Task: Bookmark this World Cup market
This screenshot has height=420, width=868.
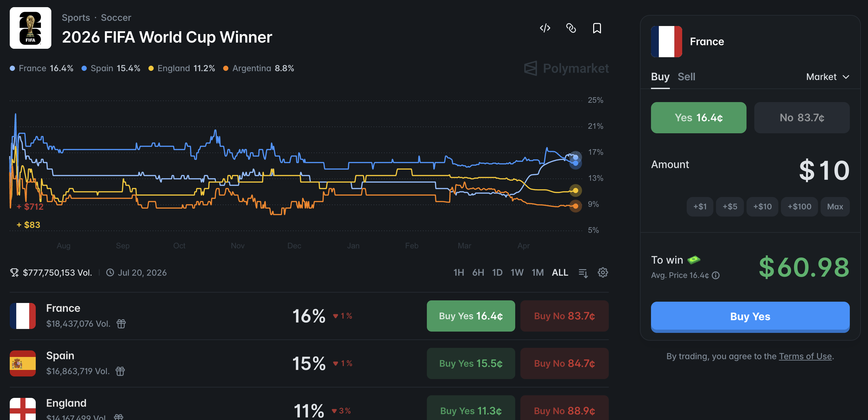Action: coord(597,28)
